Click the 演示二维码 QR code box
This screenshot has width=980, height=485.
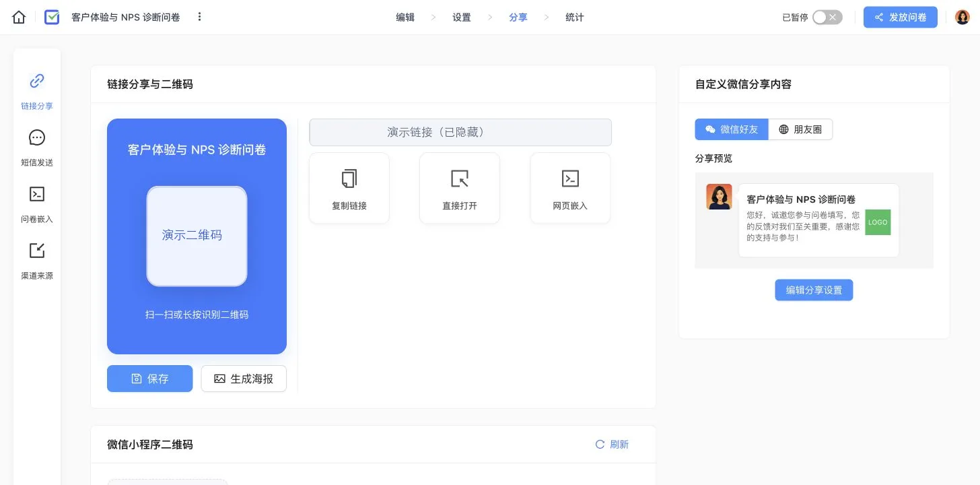[x=197, y=236]
